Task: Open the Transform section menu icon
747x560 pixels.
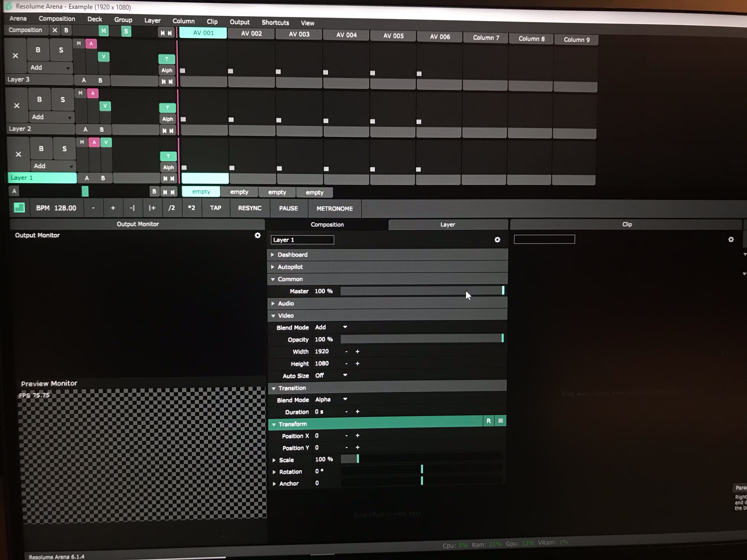Action: point(500,421)
